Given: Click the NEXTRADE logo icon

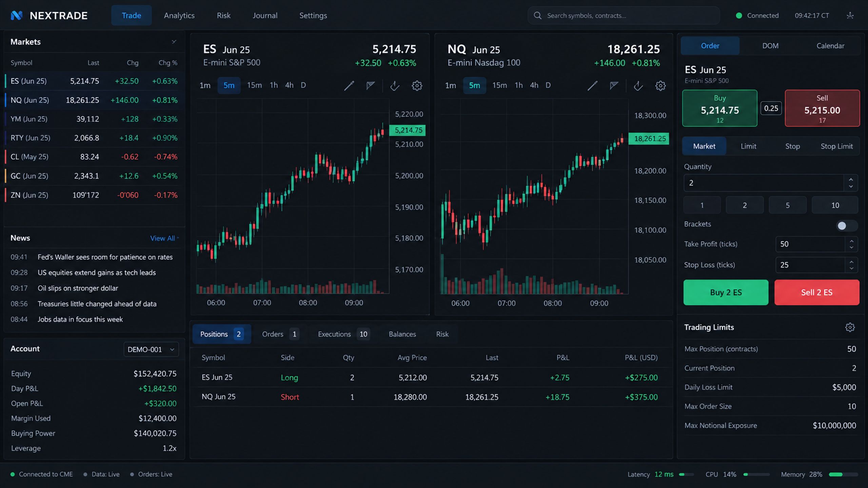Looking at the screenshot, I should 16,15.
